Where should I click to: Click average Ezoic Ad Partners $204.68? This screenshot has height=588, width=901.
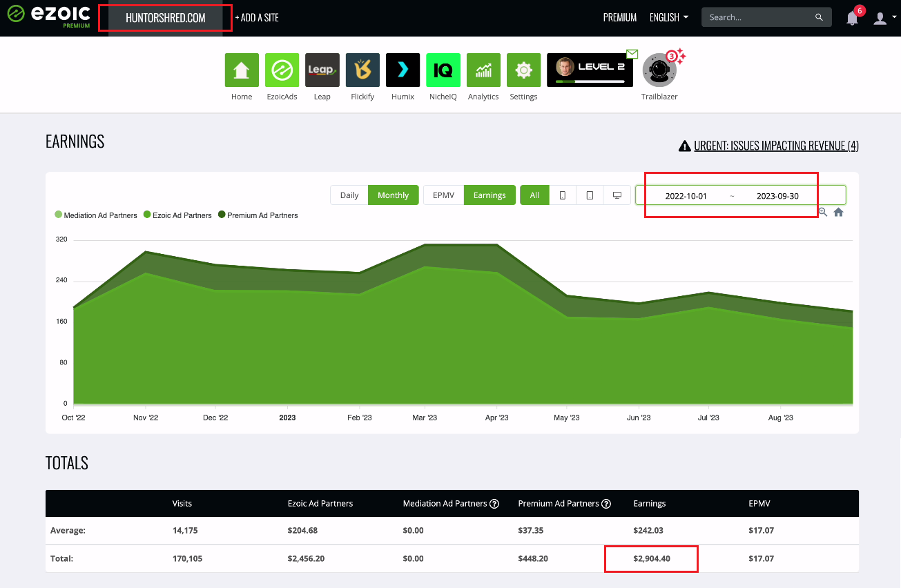(x=303, y=531)
